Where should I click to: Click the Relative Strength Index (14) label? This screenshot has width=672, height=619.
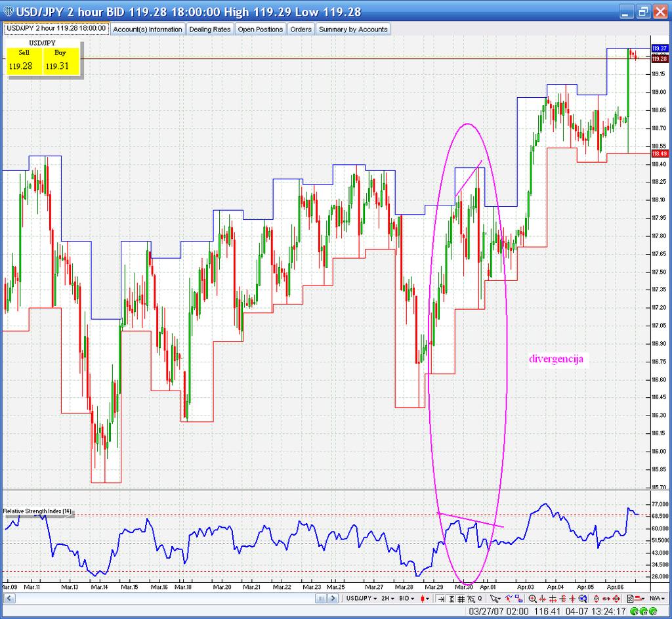[x=37, y=511]
